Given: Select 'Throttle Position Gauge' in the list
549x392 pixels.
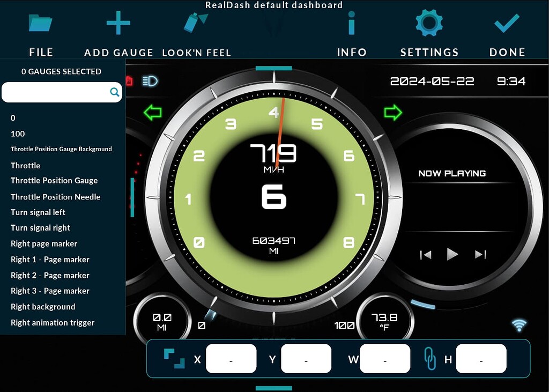Looking at the screenshot, I should pos(55,181).
